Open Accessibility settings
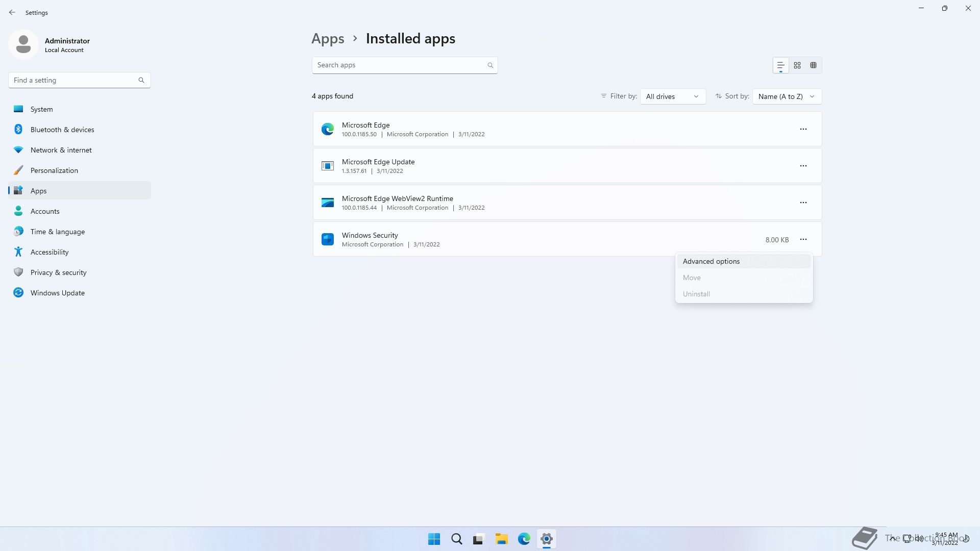The image size is (980, 551). pyautogui.click(x=80, y=252)
